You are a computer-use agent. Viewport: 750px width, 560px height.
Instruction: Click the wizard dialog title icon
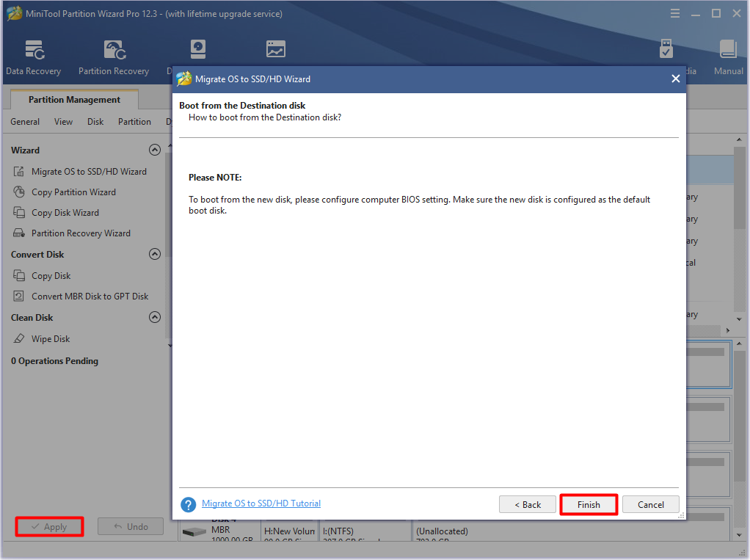pos(184,79)
